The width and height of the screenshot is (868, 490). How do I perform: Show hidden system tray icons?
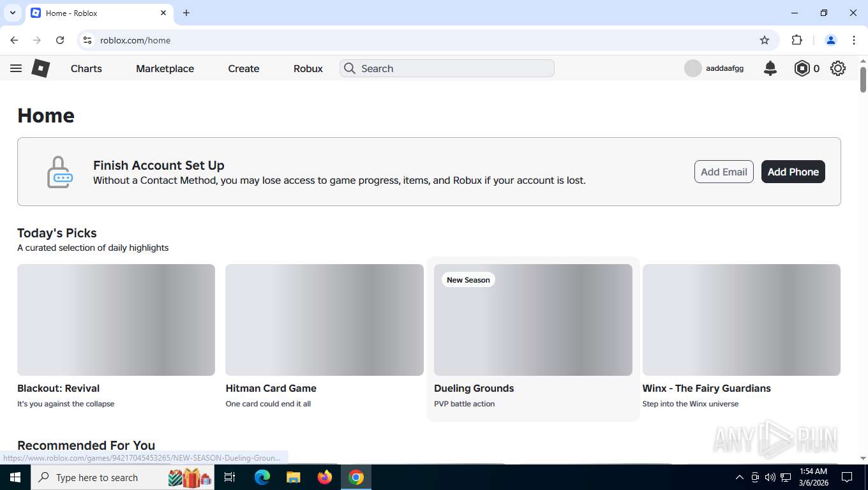tap(740, 477)
